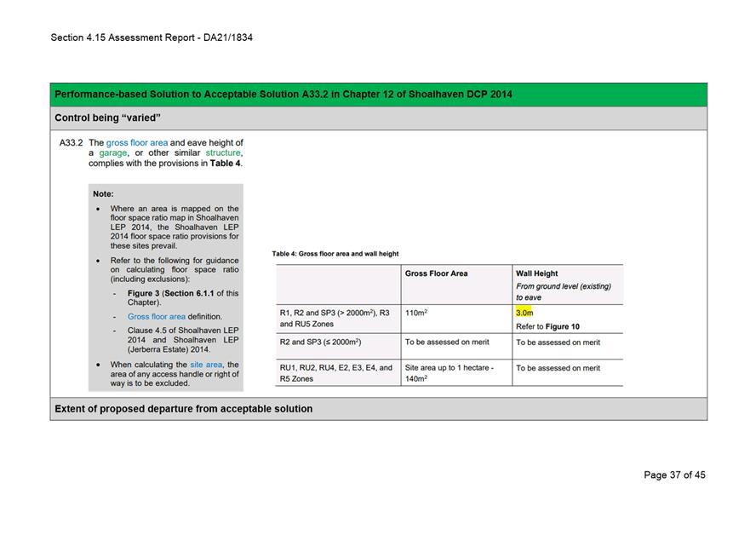Click 'To be assessed on merit' in R2 row's Gross Floor Area
Screen dimensions: 756x535
pos(446,342)
